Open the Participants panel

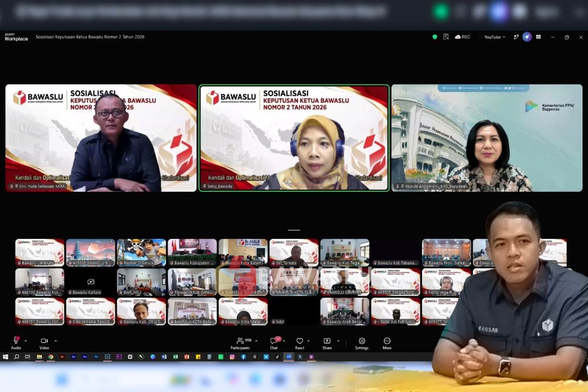[x=240, y=343]
